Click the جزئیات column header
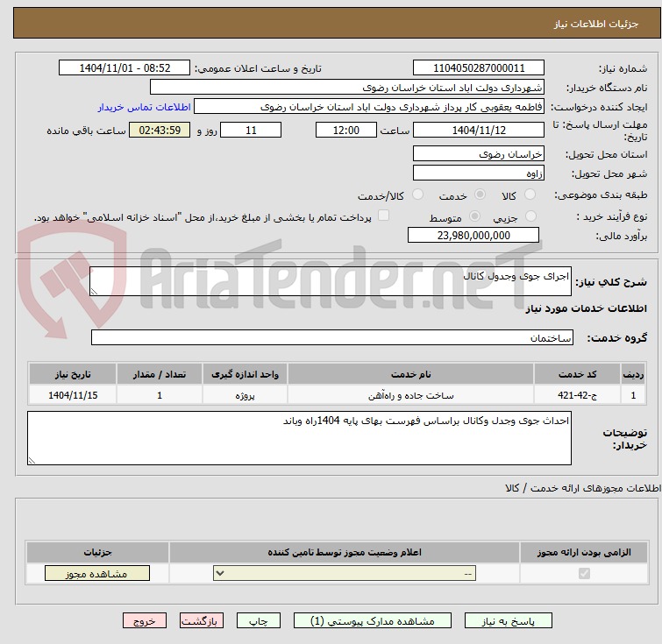This screenshot has width=662, height=644. click(x=97, y=552)
